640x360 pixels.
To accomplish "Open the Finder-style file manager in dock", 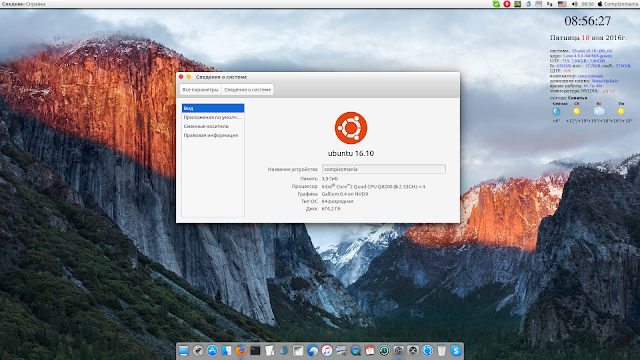I will [x=227, y=350].
